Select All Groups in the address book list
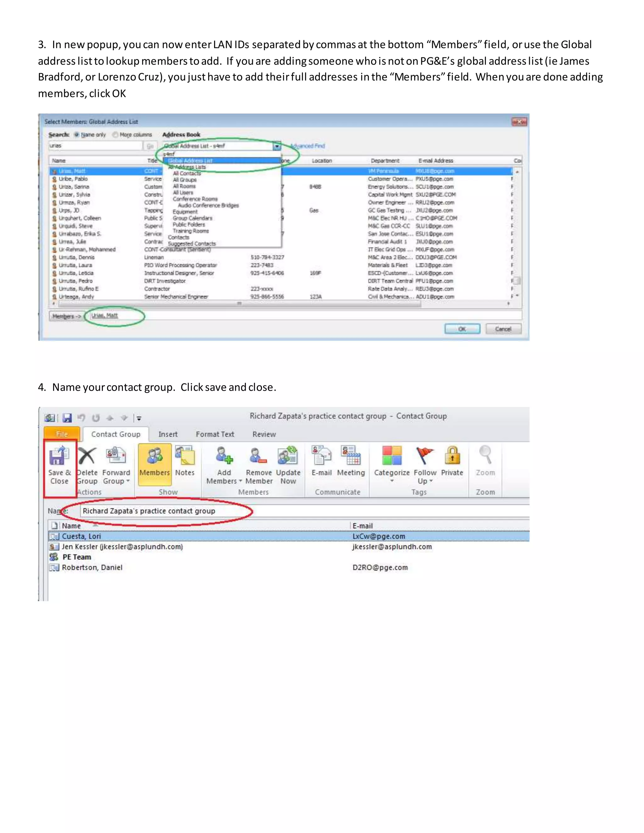This screenshot has height=833, width=644. pos(185,179)
